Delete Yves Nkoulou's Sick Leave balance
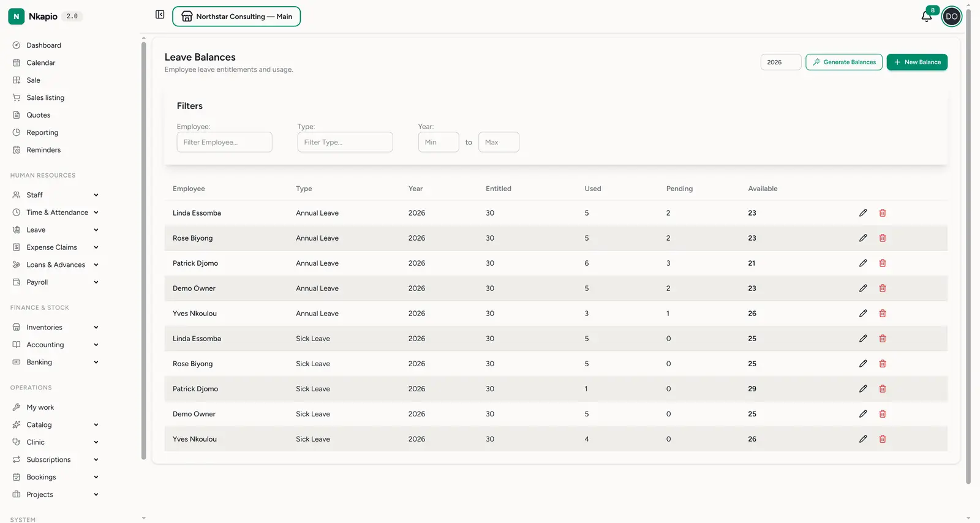 [x=883, y=439]
